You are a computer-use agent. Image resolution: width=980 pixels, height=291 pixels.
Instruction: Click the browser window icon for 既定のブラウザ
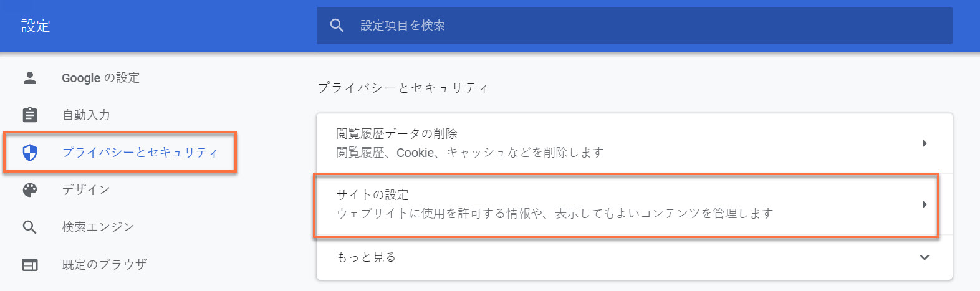(29, 264)
